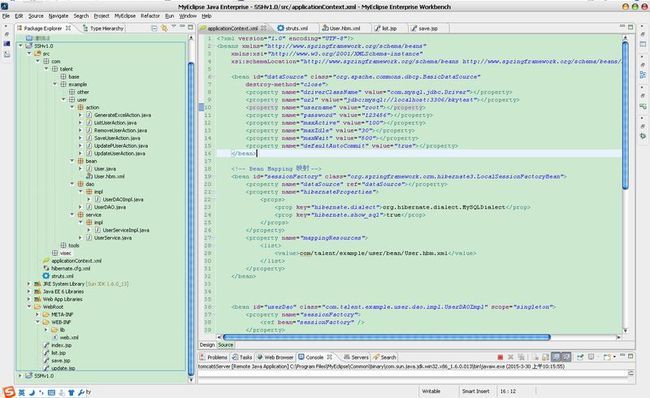Collapse the action package in the tree

(x=72, y=107)
